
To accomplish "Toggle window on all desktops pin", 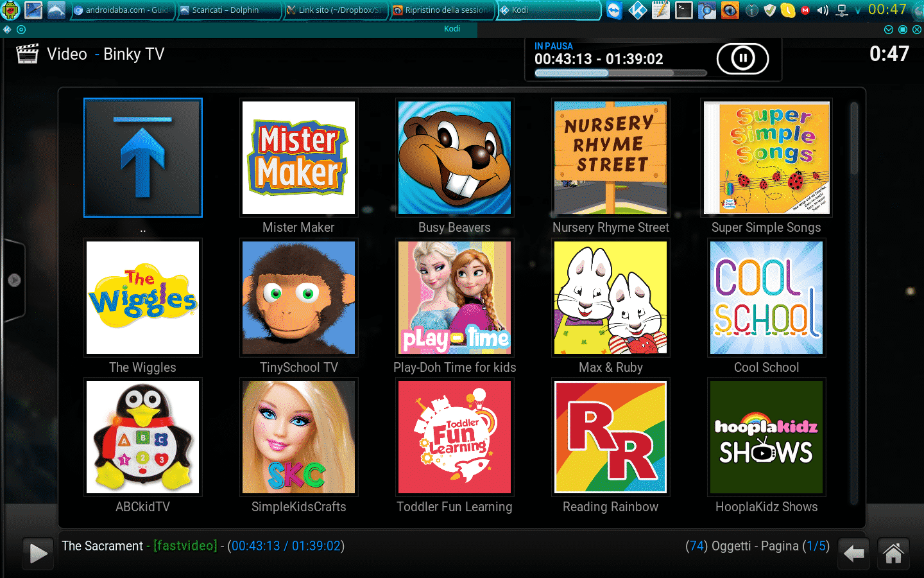I will coord(21,30).
